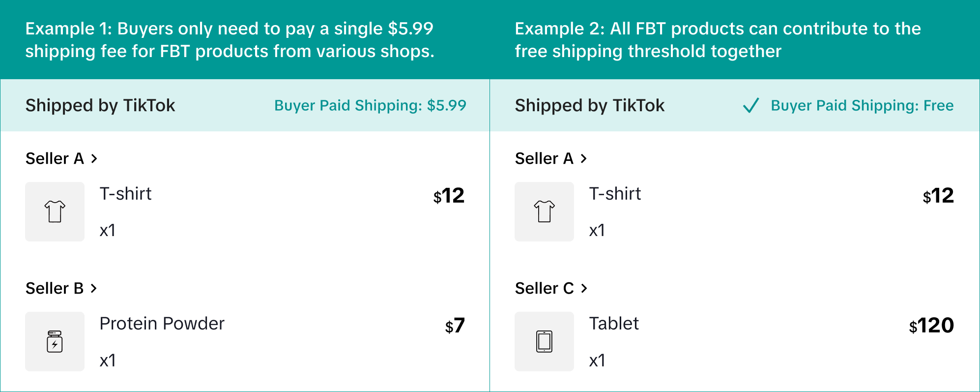Image resolution: width=980 pixels, height=392 pixels.
Task: Click the Example 1 header text
Action: (x=230, y=40)
